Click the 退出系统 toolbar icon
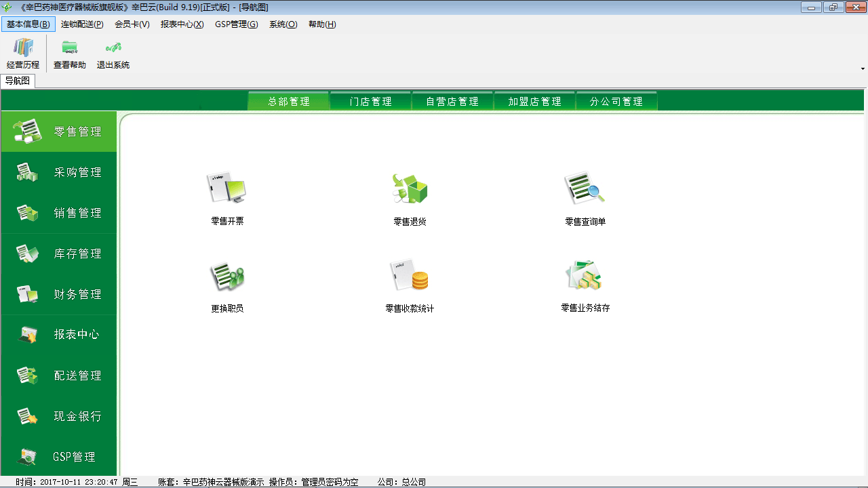This screenshot has height=488, width=868. [113, 54]
